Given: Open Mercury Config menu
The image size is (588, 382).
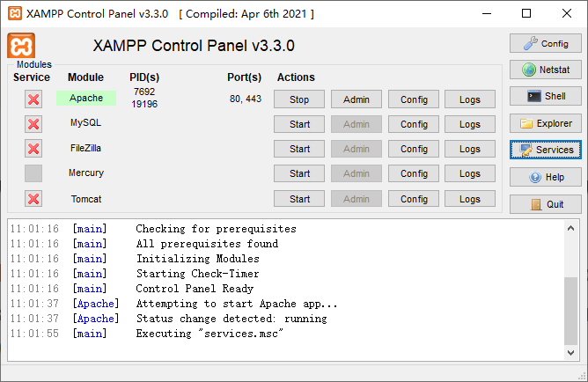Looking at the screenshot, I should point(414,173).
